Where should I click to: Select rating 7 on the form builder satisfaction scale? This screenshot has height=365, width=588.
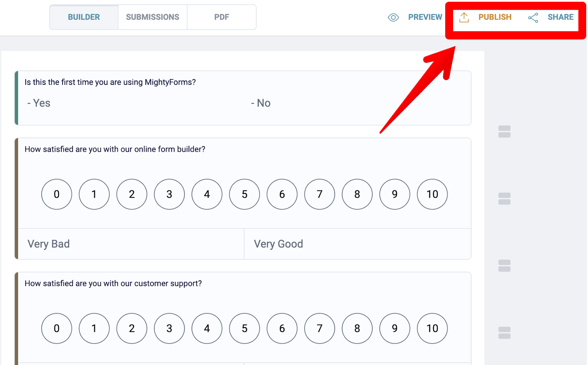click(x=319, y=194)
